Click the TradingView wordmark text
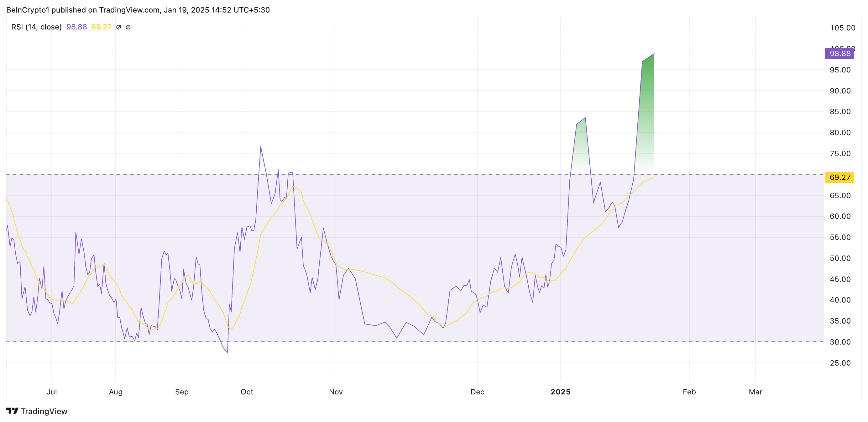Image resolution: width=868 pixels, height=422 pixels. click(44, 411)
